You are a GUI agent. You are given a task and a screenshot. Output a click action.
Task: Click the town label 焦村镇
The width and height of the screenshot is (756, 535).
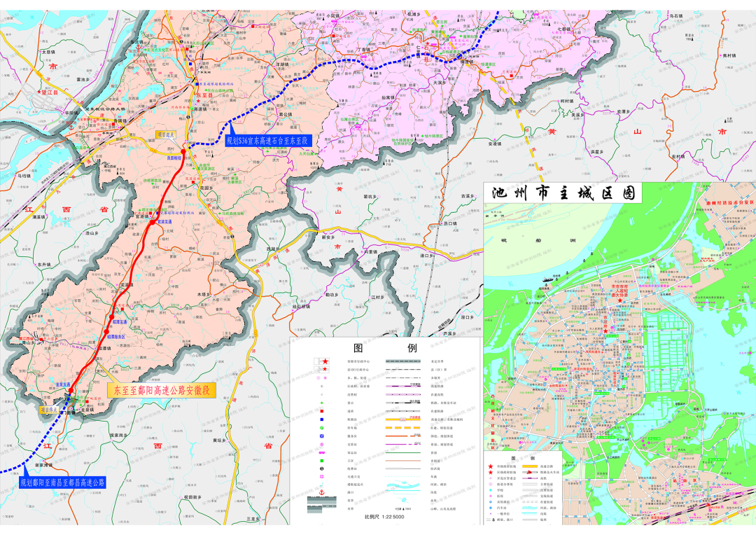coord(729,55)
